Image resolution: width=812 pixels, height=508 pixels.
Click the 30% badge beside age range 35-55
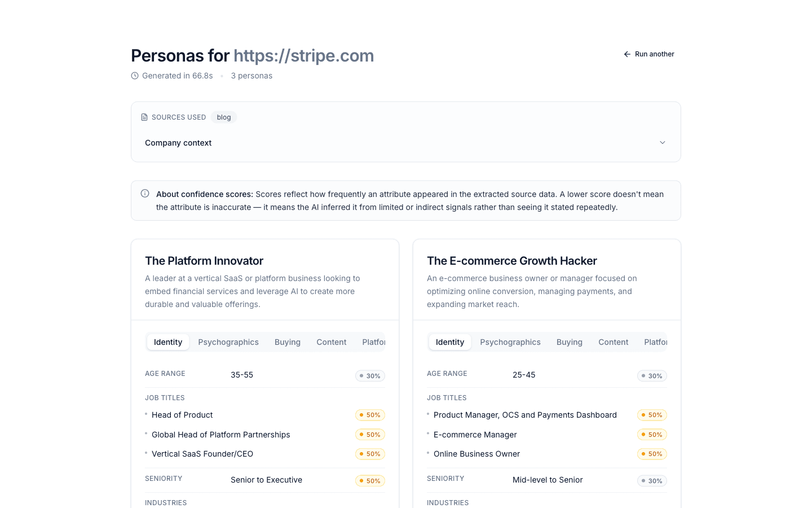[x=370, y=376]
